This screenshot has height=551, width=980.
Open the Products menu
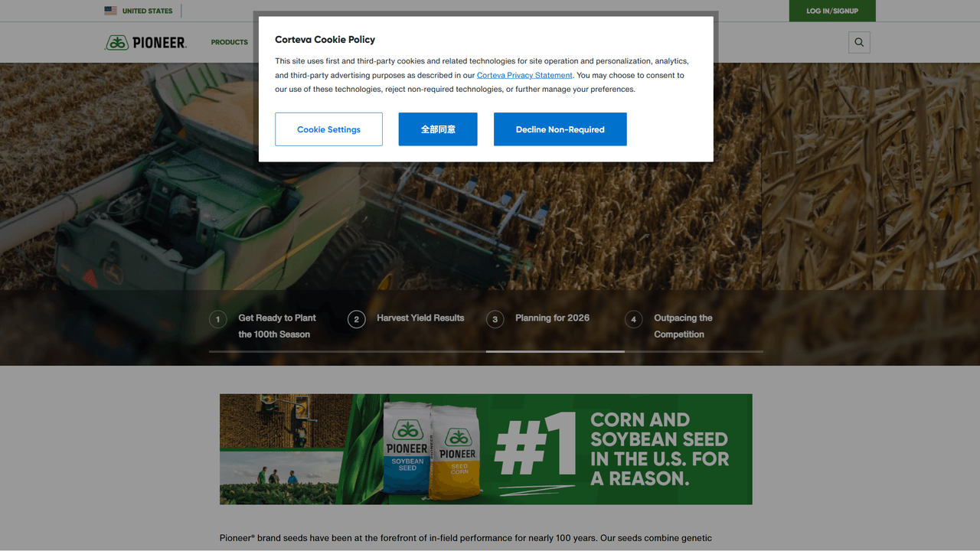tap(230, 42)
